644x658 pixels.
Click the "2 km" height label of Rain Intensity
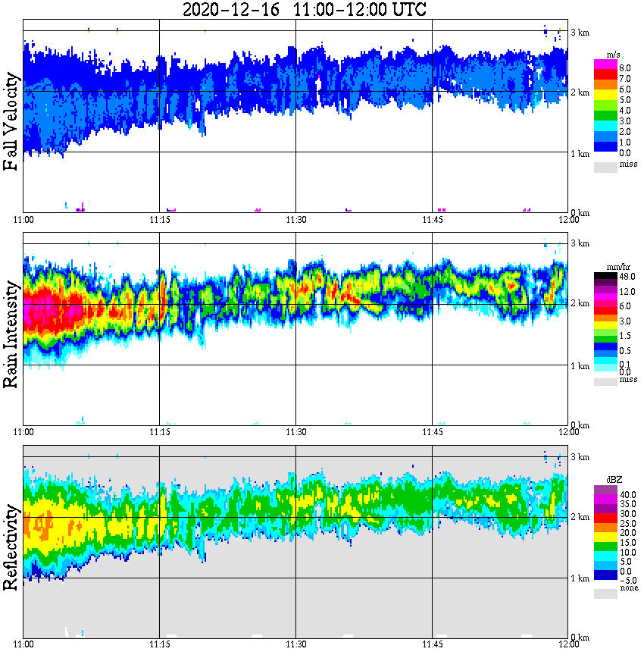click(x=580, y=303)
